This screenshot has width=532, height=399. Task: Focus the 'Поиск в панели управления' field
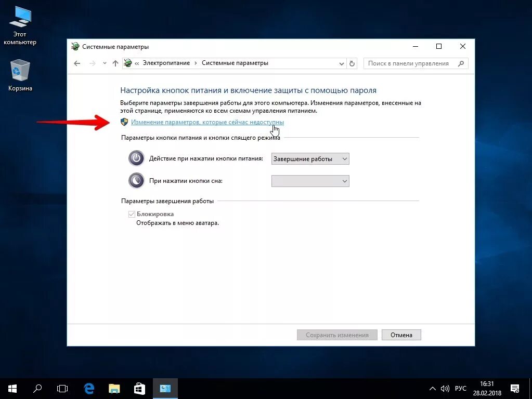416,63
